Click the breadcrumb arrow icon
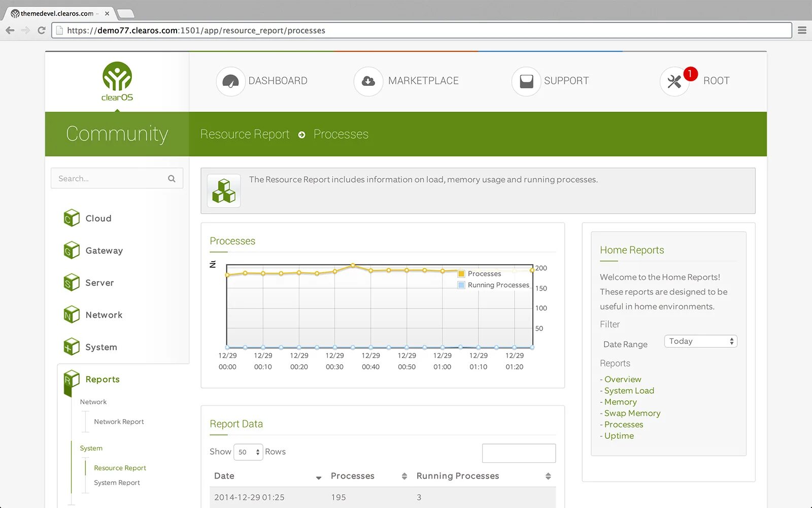 [302, 135]
